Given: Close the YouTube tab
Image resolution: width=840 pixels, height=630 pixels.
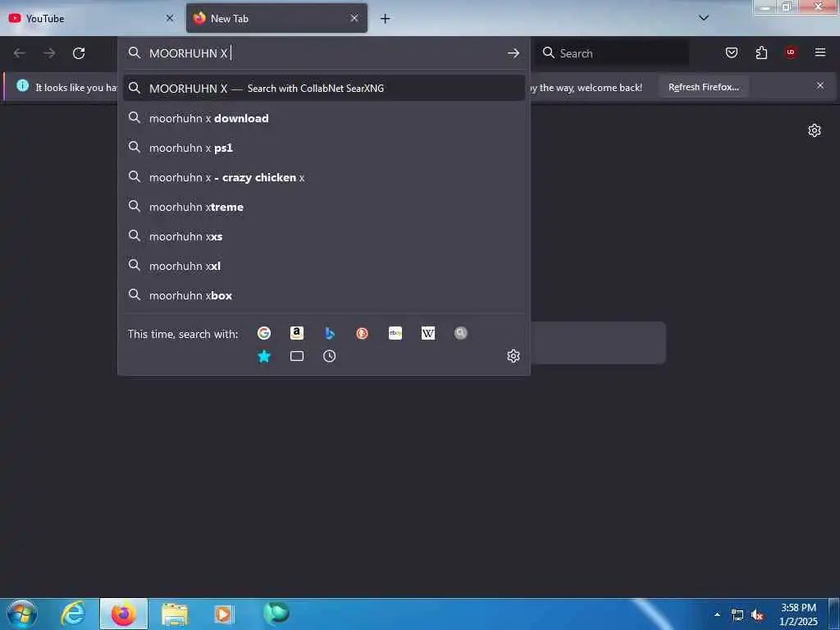Looking at the screenshot, I should tap(170, 18).
